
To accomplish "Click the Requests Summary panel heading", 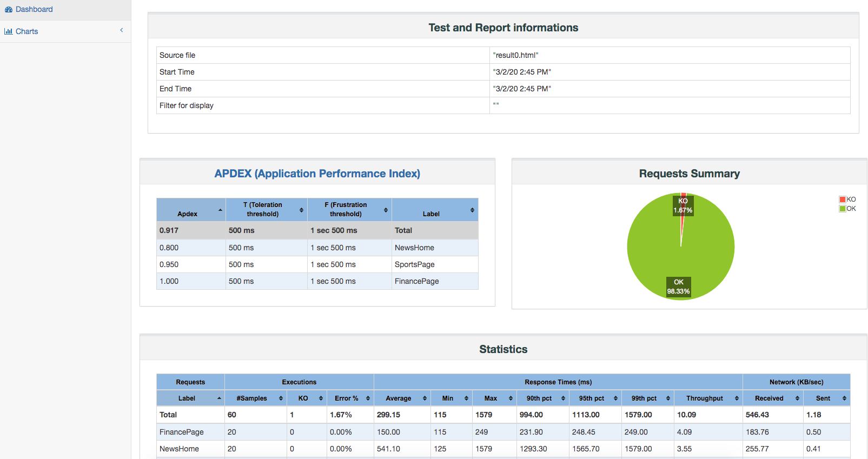I will click(690, 174).
